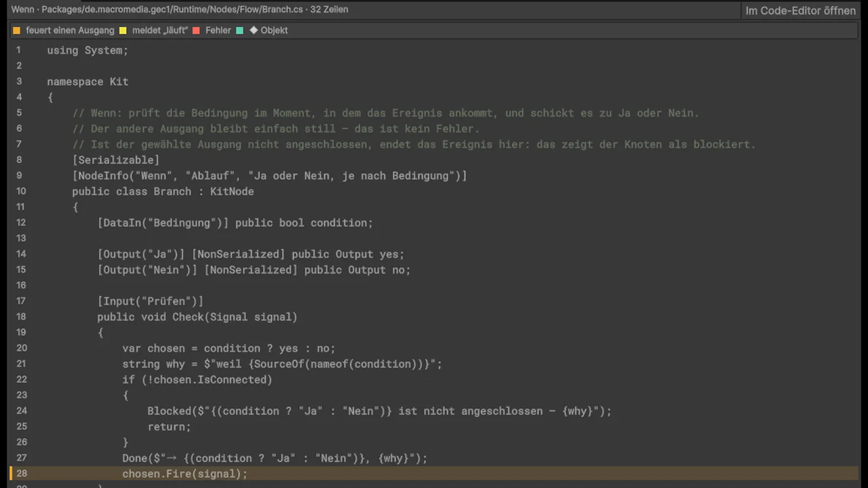
Task: Click the legend label "Fehler"
Action: pyautogui.click(x=218, y=30)
